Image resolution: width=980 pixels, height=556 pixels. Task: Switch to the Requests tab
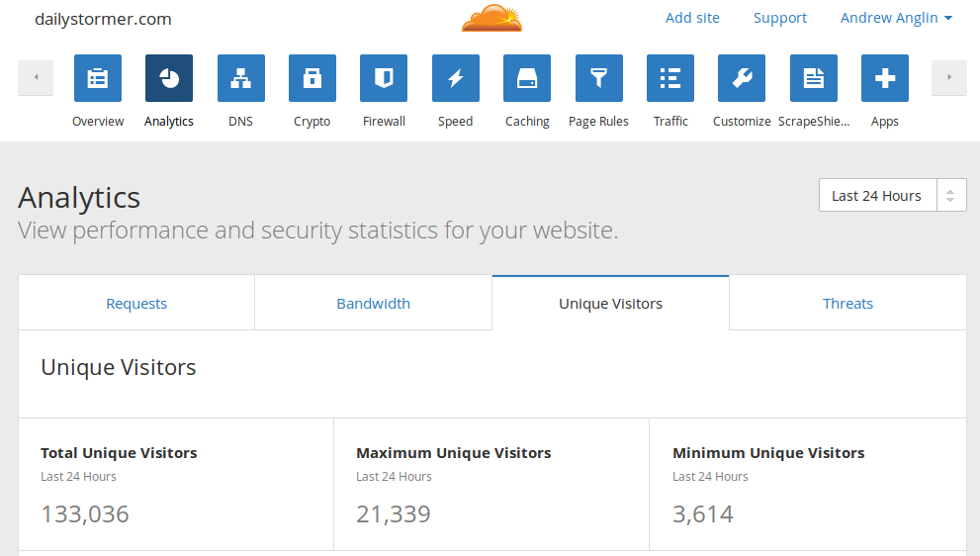pyautogui.click(x=136, y=304)
